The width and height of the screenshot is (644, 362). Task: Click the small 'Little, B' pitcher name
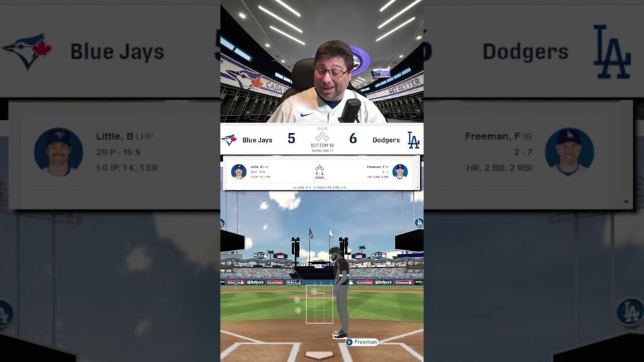click(x=257, y=167)
